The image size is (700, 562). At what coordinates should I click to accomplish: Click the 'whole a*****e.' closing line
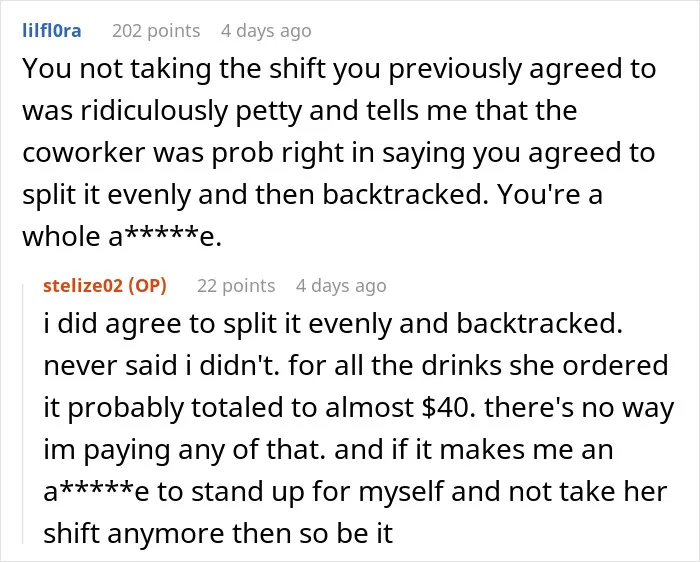pos(122,237)
